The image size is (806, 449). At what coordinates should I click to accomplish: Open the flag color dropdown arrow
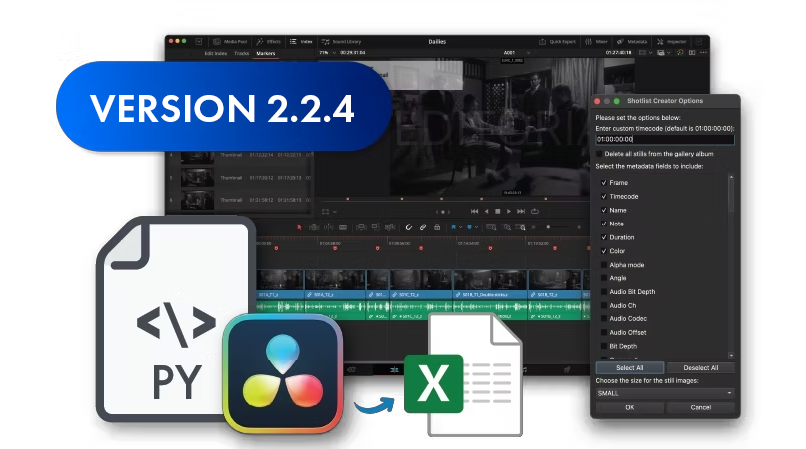click(x=460, y=227)
